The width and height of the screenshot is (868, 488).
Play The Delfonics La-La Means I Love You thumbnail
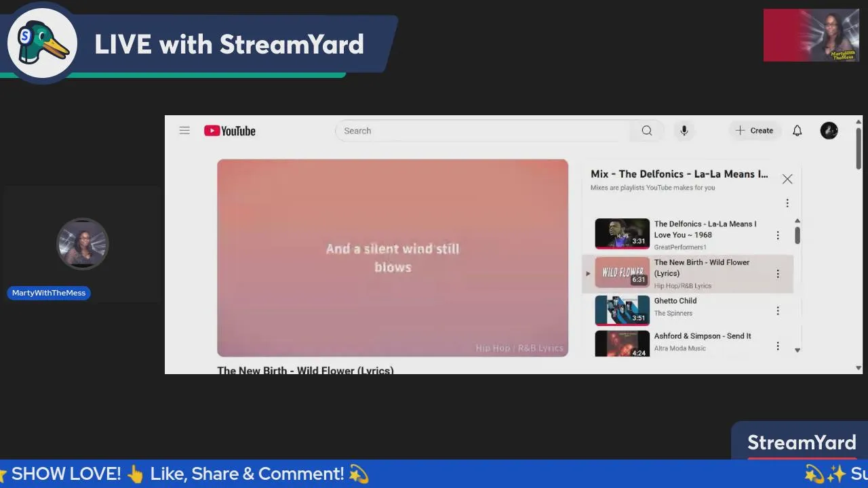click(x=622, y=234)
